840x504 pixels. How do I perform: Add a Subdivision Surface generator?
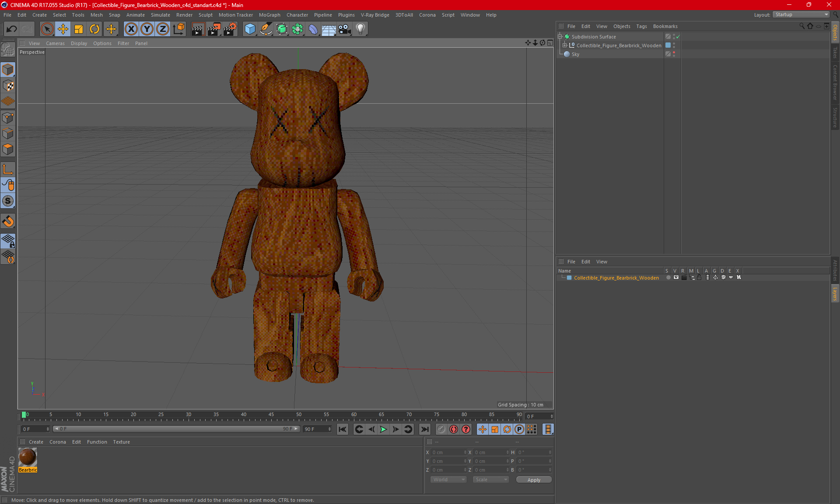tap(282, 29)
